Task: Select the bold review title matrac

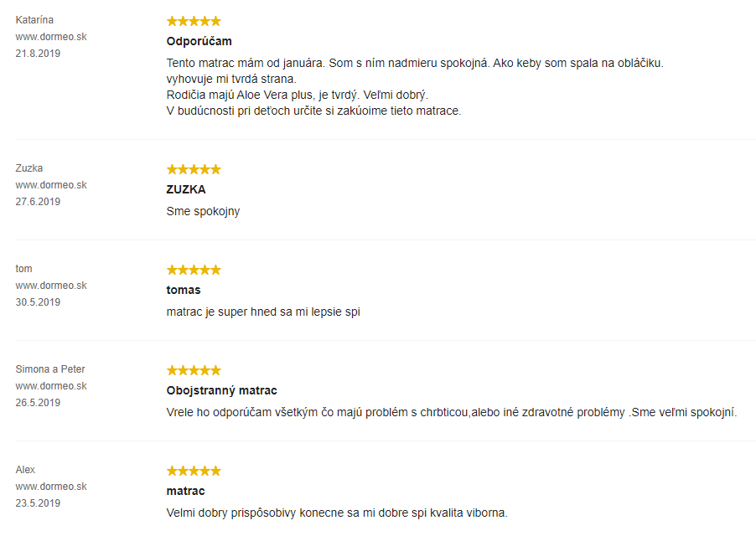Action: point(185,492)
